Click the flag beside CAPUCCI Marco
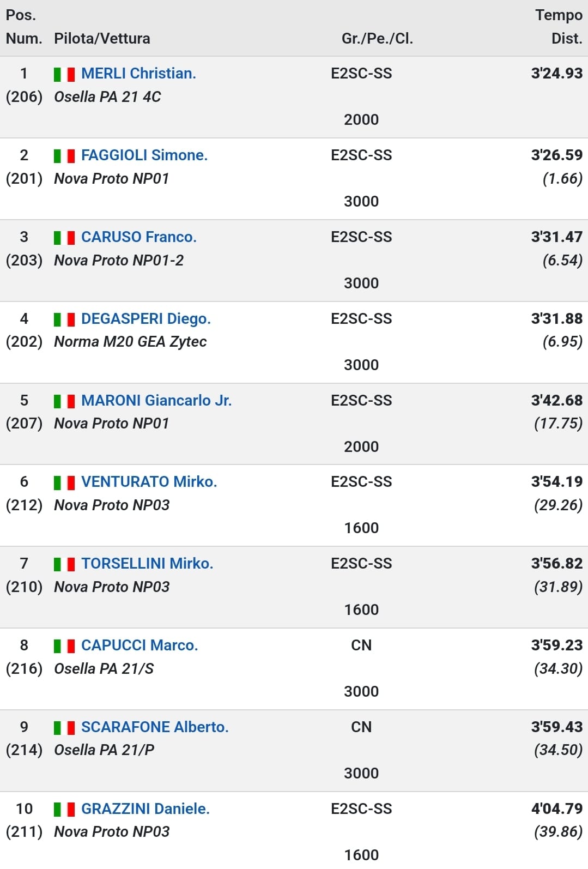 pos(64,646)
